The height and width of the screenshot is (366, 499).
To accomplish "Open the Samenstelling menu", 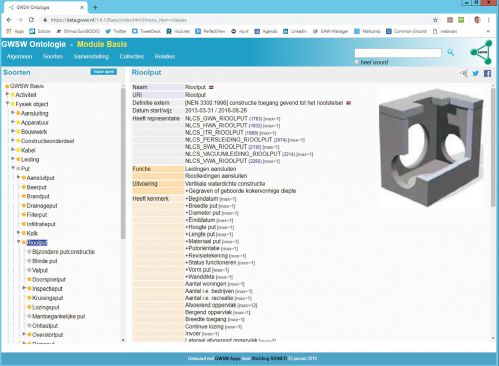I will [91, 56].
